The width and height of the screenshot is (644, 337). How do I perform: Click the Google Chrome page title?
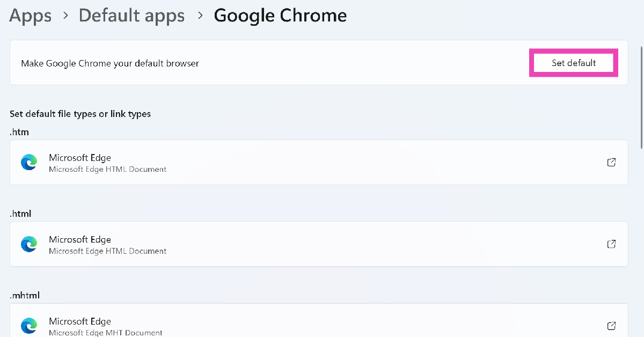coord(280,16)
